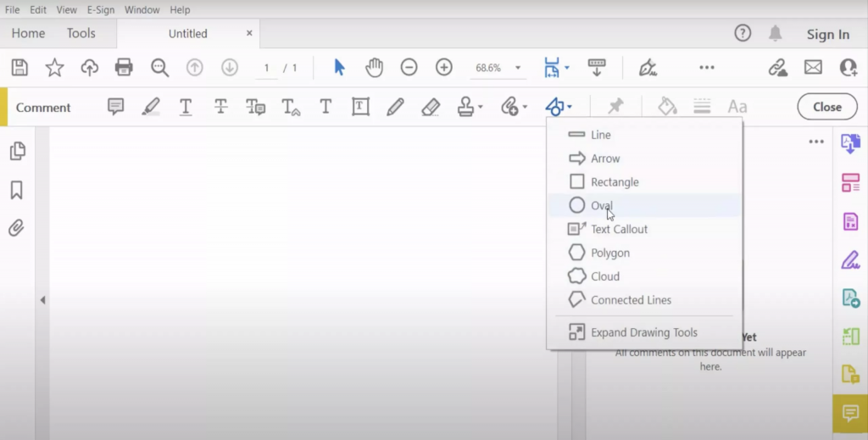
Task: Select the Replace text note tool
Action: 255,106
